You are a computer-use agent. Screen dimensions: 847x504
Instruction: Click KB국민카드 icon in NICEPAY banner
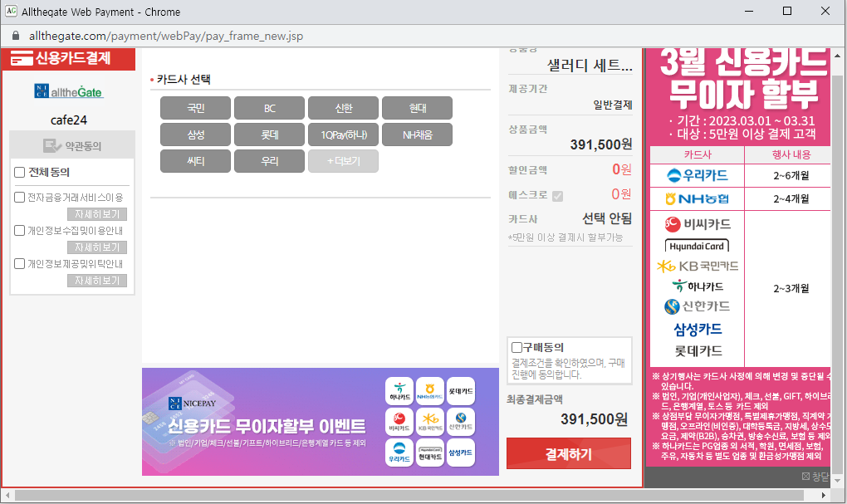coord(430,421)
